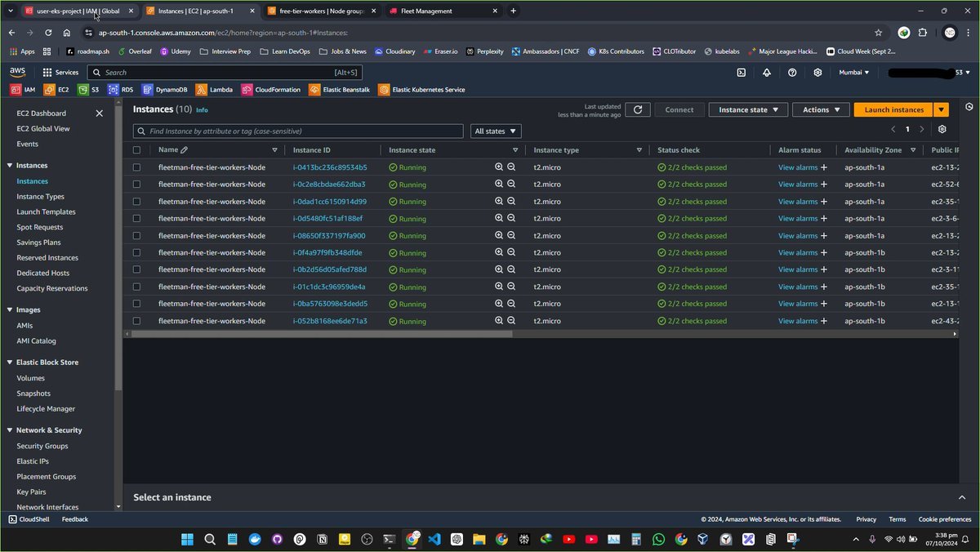This screenshot has height=552, width=980.
Task: Open the All states filter dropdown
Action: (496, 131)
